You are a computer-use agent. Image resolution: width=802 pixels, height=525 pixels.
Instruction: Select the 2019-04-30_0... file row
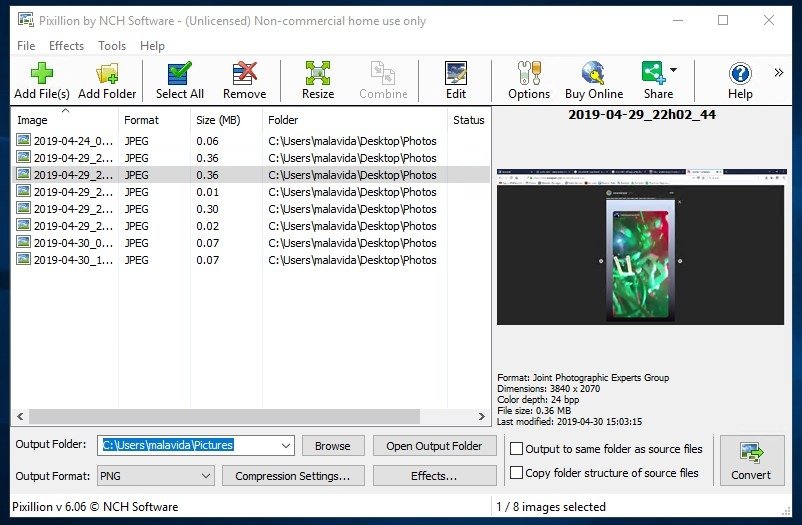tap(251, 243)
